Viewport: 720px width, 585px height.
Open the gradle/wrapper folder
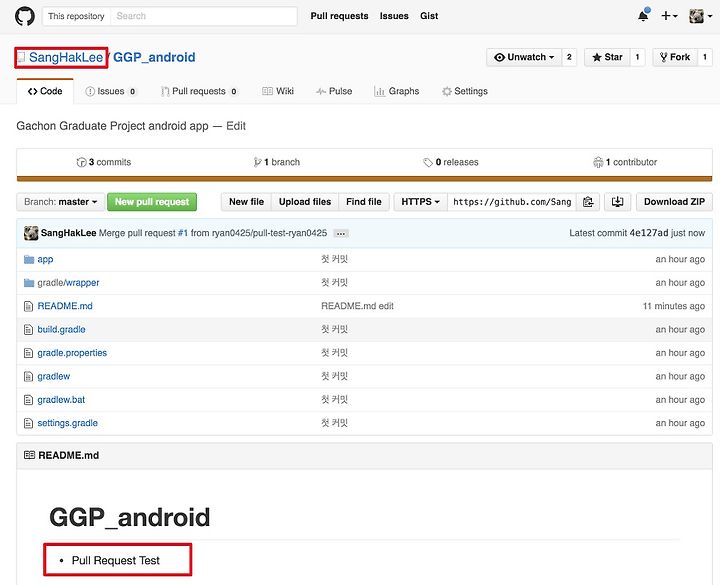pyautogui.click(x=68, y=283)
